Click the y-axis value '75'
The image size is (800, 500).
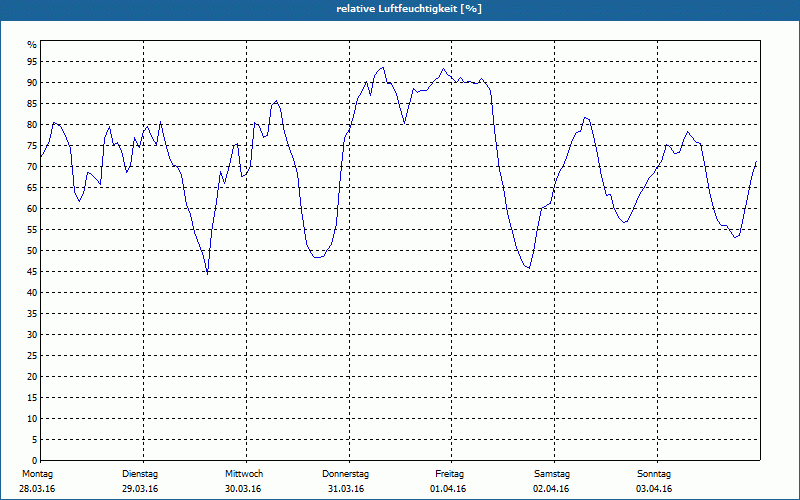click(32, 146)
